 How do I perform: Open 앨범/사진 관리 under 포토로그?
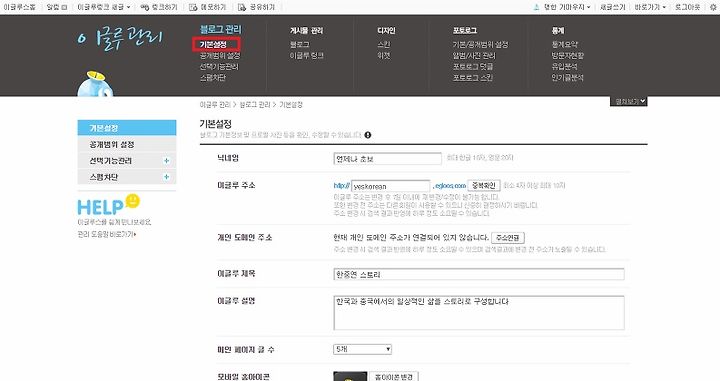(474, 56)
